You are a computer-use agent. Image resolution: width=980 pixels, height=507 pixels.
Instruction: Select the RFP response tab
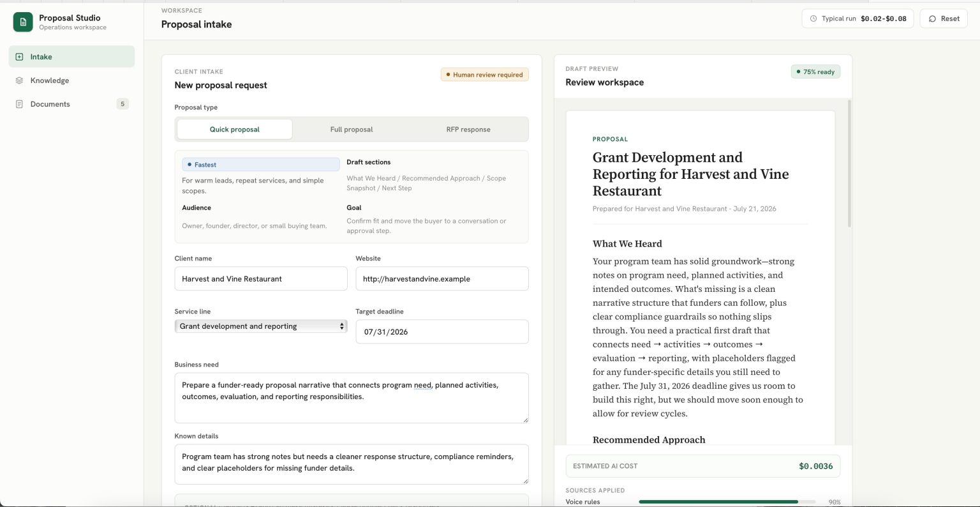468,129
